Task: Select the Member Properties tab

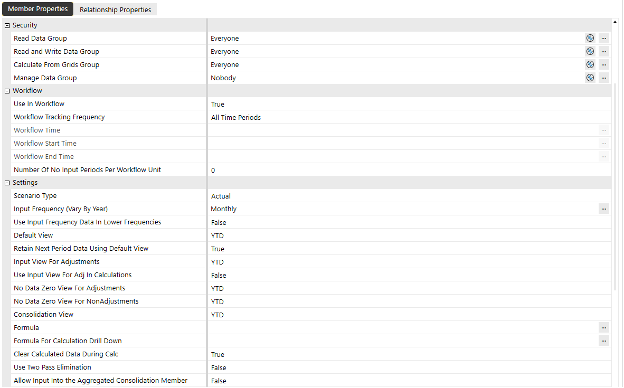Action: [38, 9]
